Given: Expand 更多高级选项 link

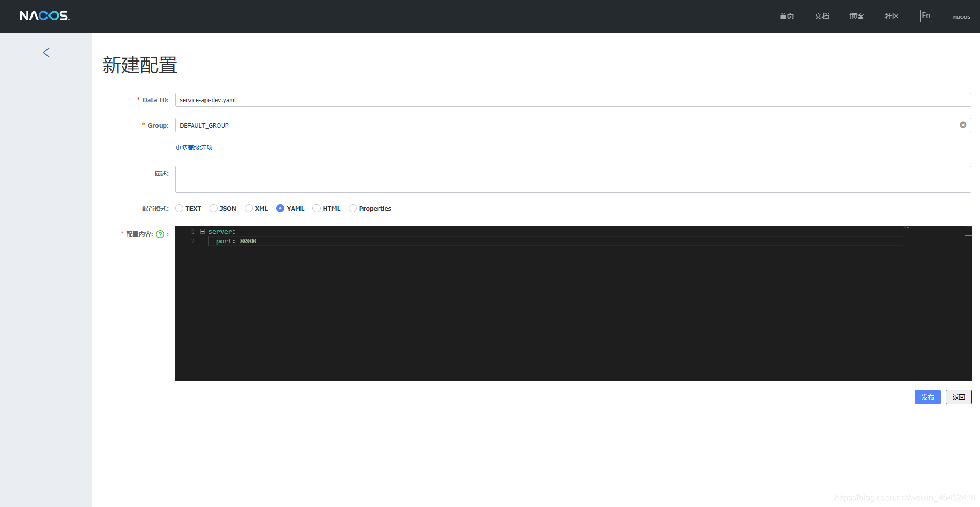Looking at the screenshot, I should tap(194, 148).
